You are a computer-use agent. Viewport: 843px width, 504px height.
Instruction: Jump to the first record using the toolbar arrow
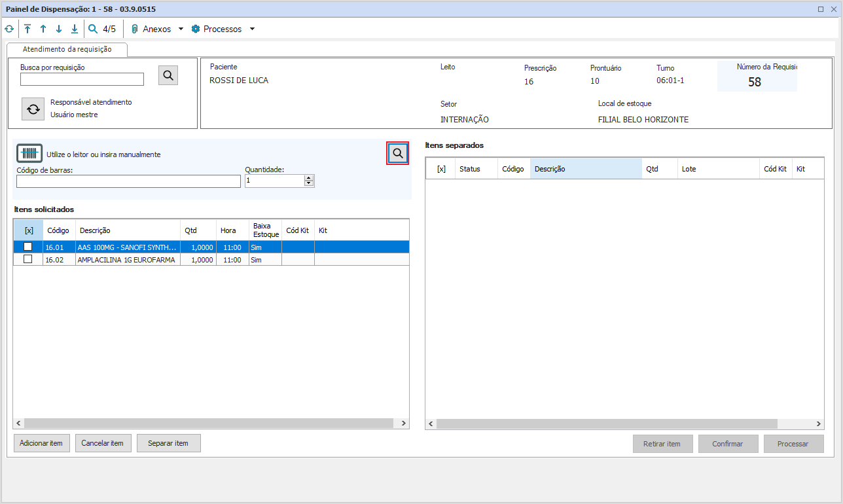pyautogui.click(x=27, y=29)
